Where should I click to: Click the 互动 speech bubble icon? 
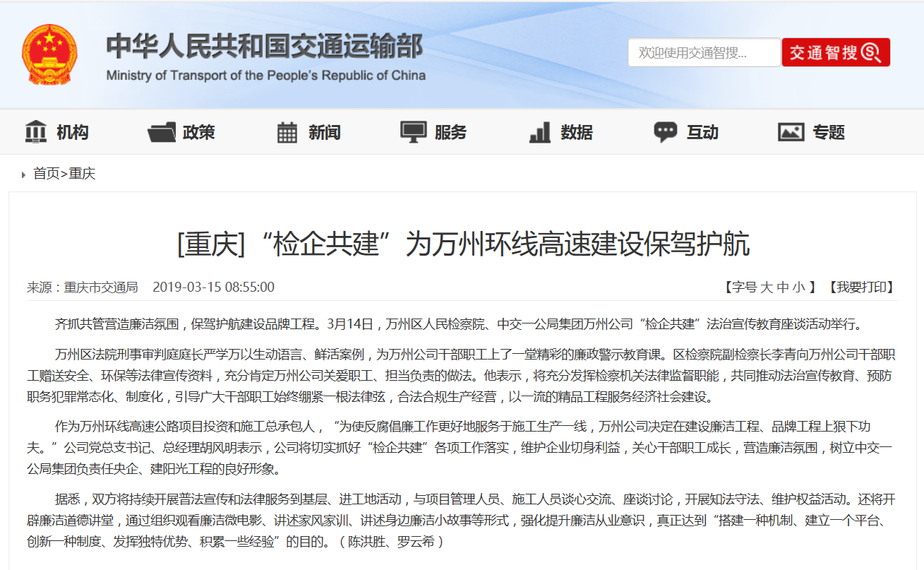pos(664,131)
